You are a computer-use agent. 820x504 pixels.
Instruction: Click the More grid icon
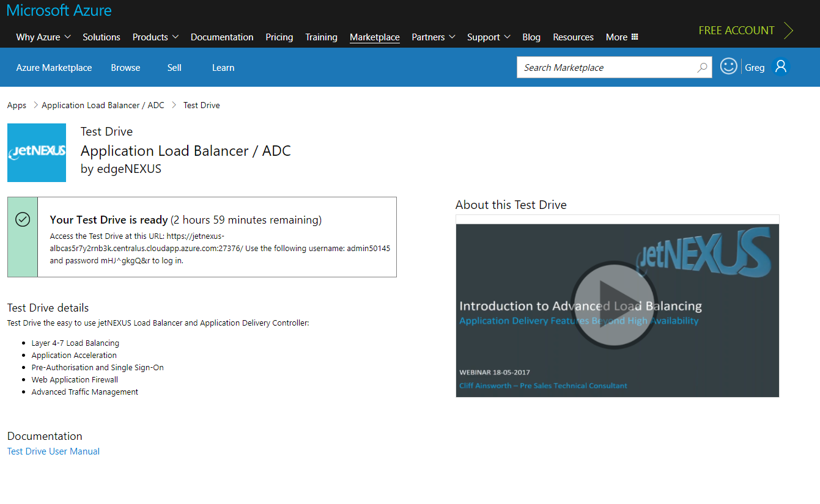pos(635,37)
